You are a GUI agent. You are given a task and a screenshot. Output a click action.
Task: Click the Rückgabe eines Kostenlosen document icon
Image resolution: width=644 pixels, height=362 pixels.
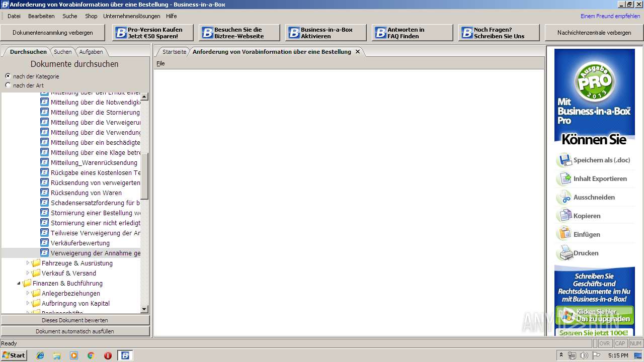tap(45, 172)
